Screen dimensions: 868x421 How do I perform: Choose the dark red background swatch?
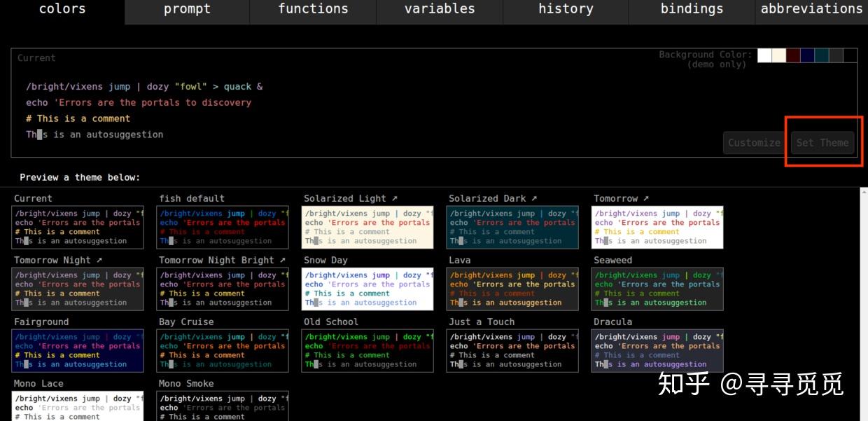tap(793, 55)
